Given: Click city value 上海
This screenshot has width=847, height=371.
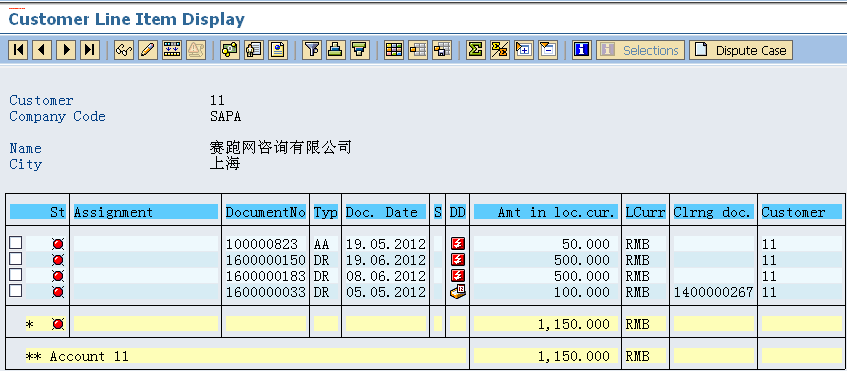Looking at the screenshot, I should [x=225, y=164].
